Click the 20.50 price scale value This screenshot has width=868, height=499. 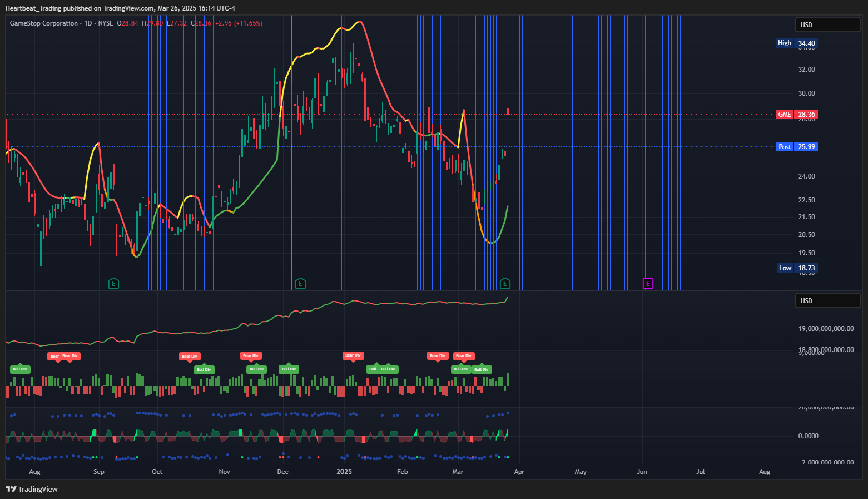(807, 235)
